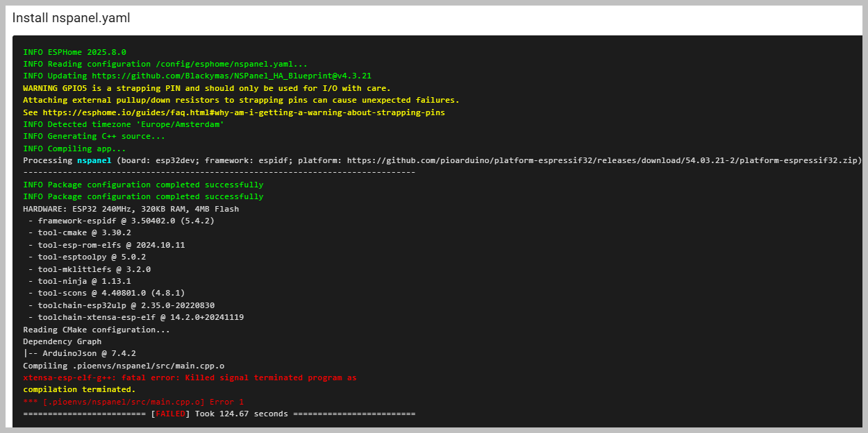Click the "Install nspanel.yaml" dialog title

tap(71, 18)
